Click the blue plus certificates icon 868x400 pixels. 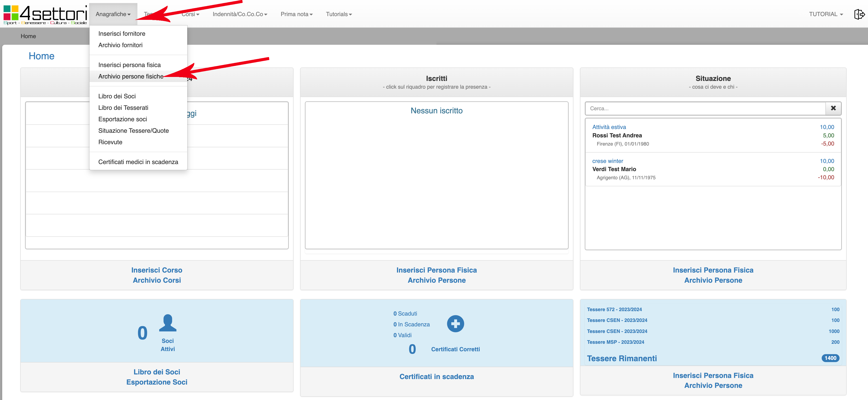(455, 323)
